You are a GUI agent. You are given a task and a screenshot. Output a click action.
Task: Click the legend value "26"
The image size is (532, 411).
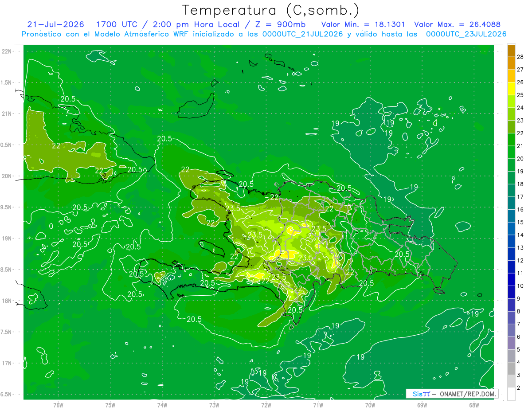[520, 82]
